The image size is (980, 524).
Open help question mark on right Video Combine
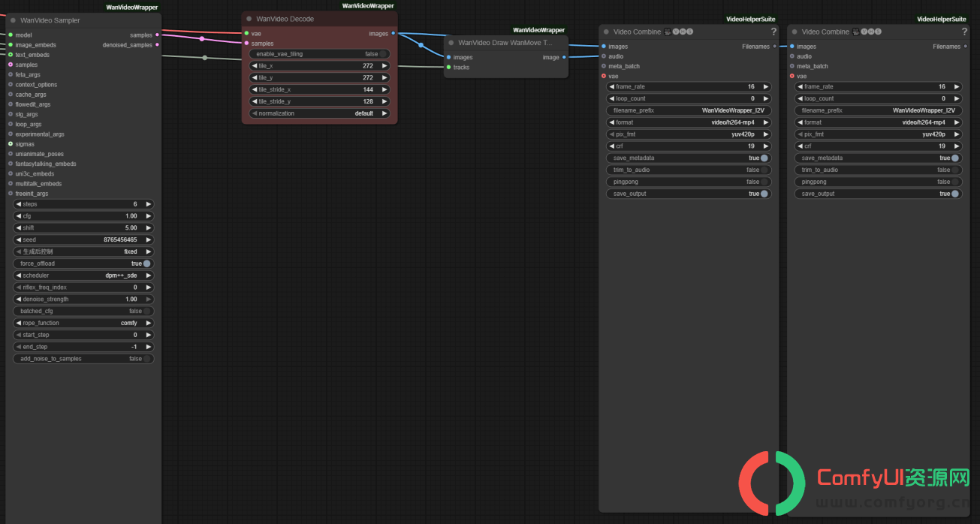click(x=964, y=32)
